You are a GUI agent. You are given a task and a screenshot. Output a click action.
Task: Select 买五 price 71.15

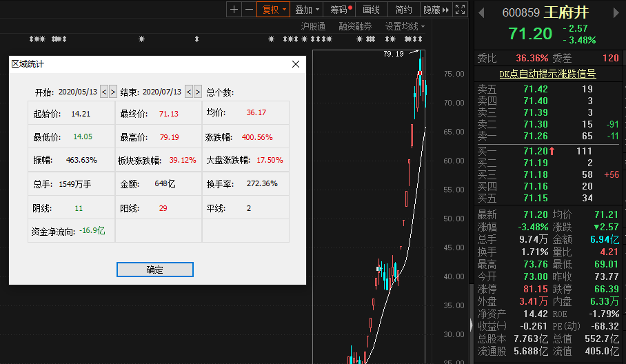(x=536, y=198)
